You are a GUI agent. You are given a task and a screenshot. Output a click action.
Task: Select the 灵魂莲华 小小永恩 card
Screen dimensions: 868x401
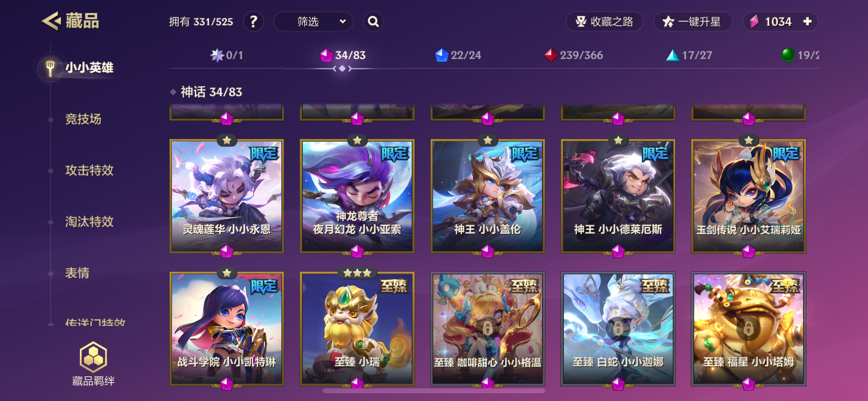pyautogui.click(x=227, y=196)
